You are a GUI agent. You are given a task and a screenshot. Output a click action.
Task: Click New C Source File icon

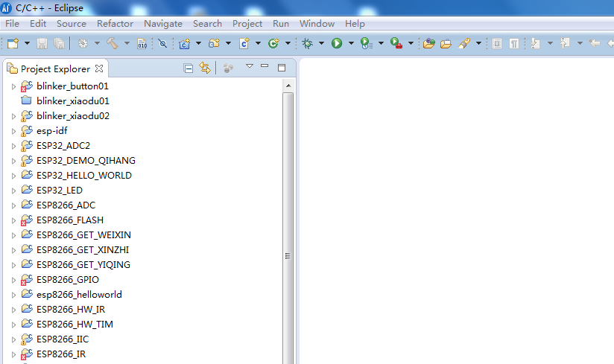pyautogui.click(x=244, y=43)
